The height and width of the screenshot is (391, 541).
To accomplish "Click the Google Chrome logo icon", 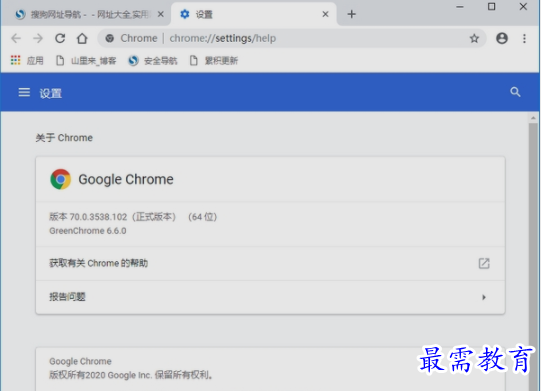I will [60, 179].
